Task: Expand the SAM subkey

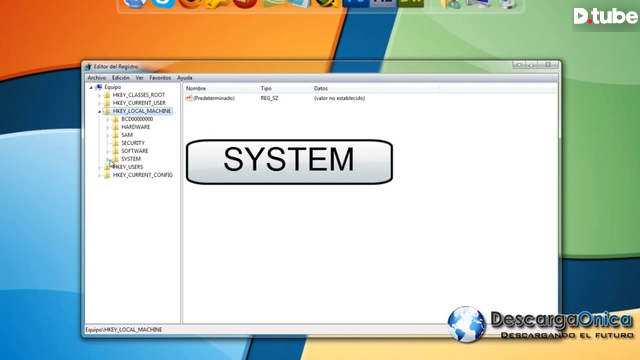Action: pyautogui.click(x=108, y=136)
